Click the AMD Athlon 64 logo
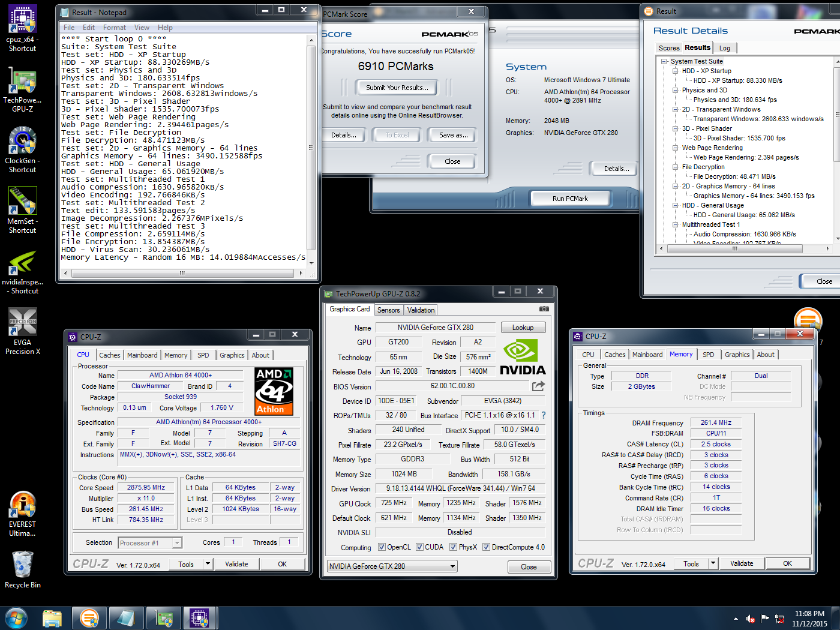 (274, 391)
